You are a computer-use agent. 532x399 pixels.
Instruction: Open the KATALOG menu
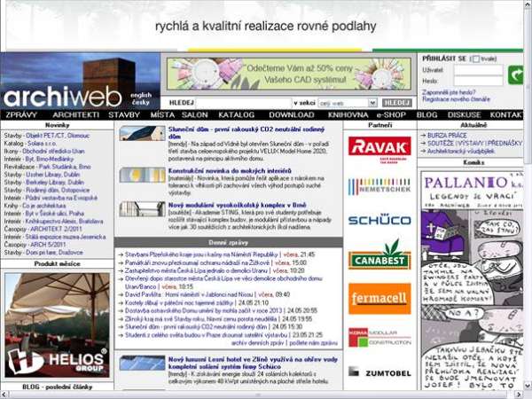tap(236, 115)
